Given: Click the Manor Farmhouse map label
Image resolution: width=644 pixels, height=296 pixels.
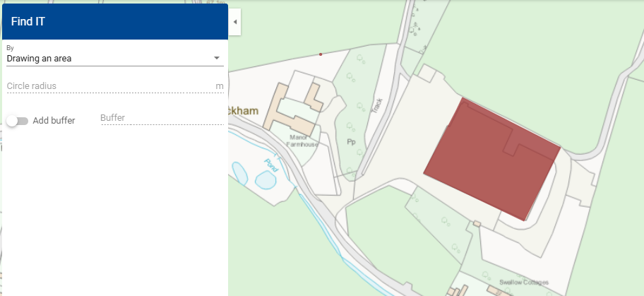Looking at the screenshot, I should pos(302,141).
